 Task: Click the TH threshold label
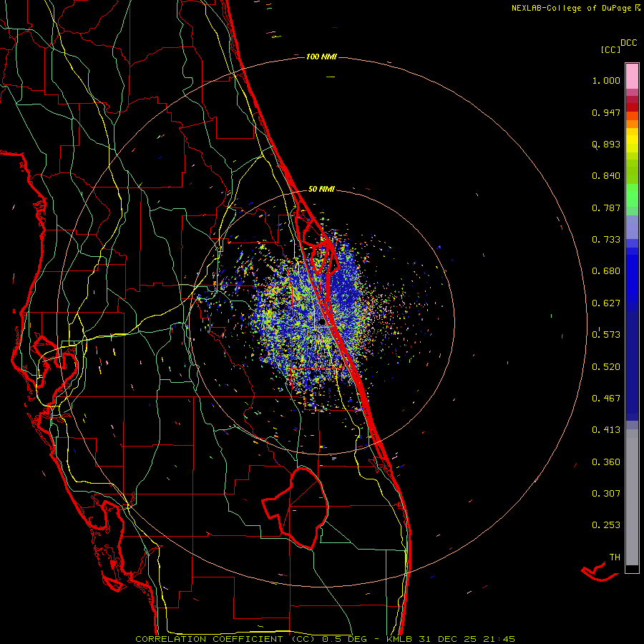615,557
